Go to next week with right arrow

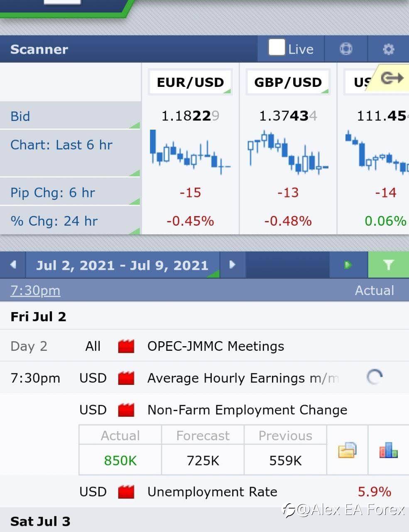point(232,265)
